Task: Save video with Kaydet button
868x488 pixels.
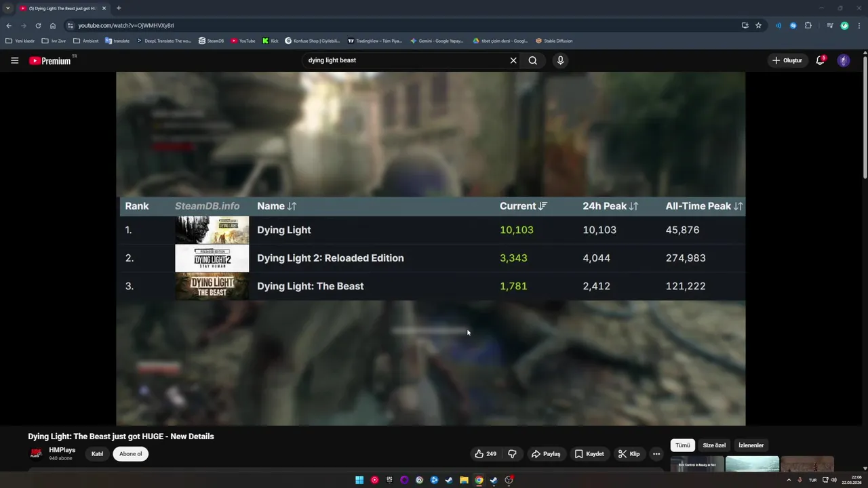Action: coord(589,454)
